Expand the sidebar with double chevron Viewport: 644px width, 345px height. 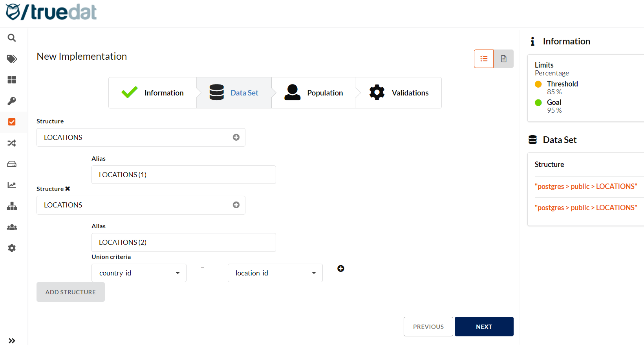click(12, 340)
